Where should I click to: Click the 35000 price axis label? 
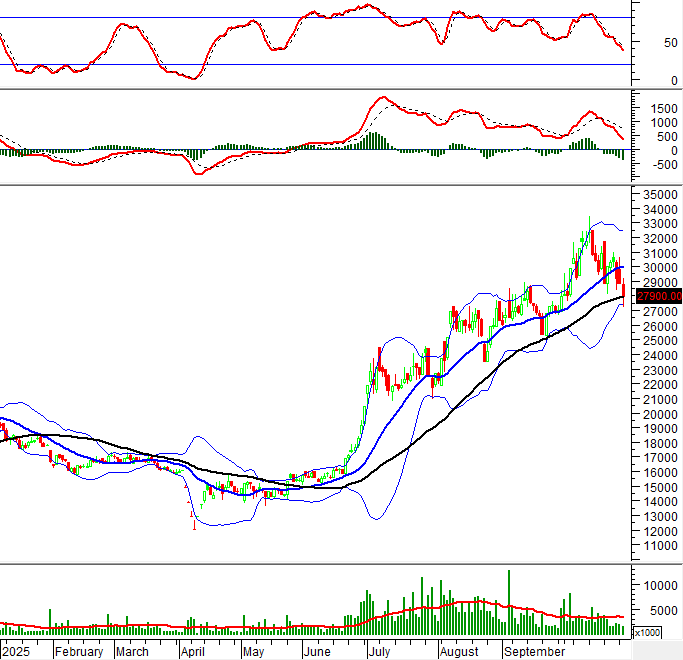(660, 195)
